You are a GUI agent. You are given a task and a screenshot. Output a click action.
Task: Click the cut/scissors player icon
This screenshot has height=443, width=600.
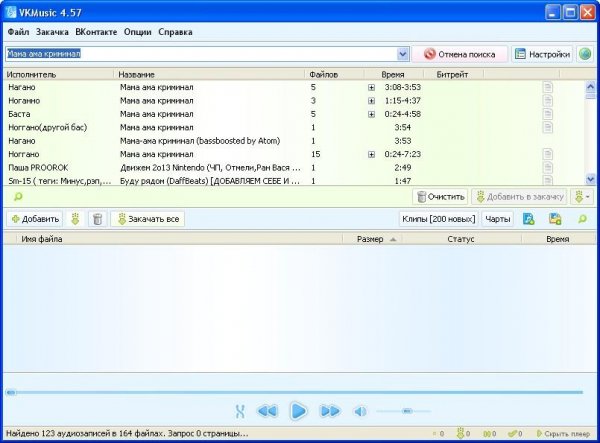pos(240,411)
